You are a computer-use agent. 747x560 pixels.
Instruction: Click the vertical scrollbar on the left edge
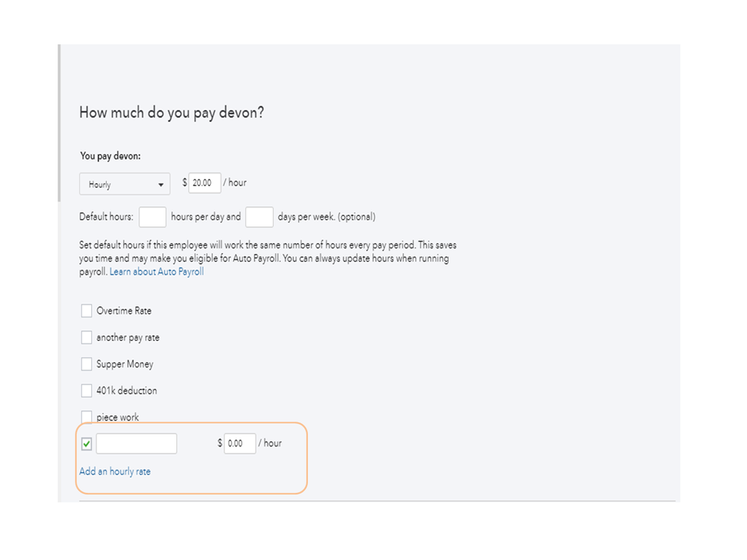click(59, 123)
